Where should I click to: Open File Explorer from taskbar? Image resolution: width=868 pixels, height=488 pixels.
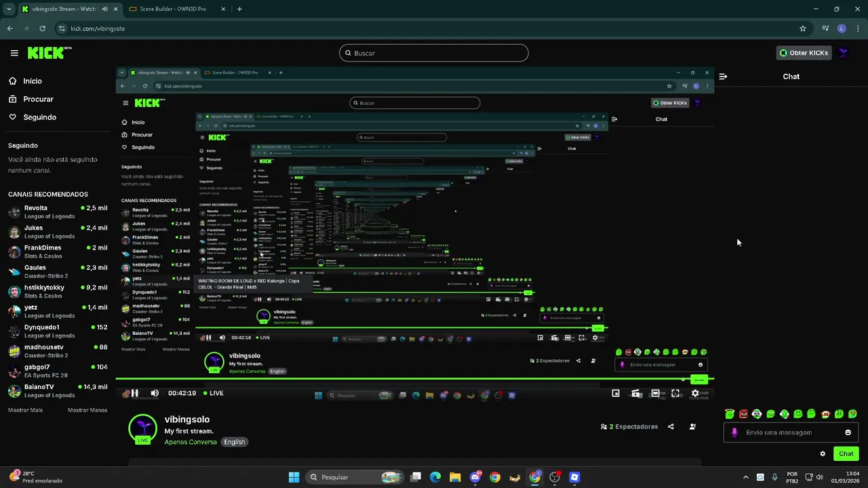(455, 477)
